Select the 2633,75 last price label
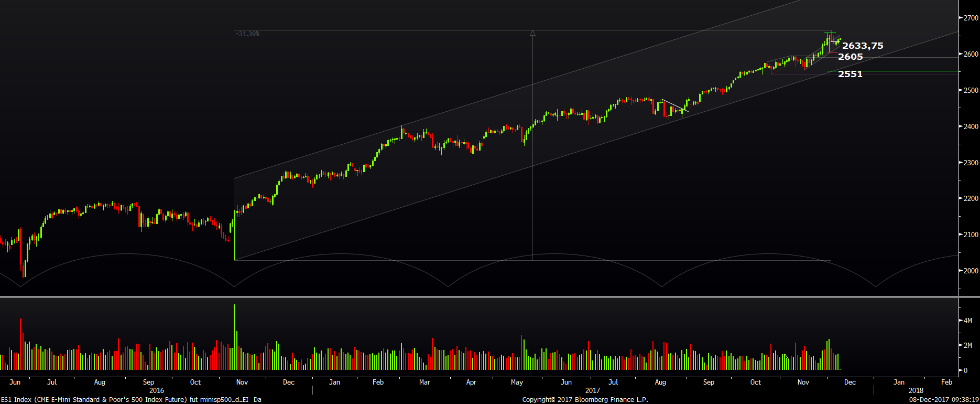 [863, 46]
